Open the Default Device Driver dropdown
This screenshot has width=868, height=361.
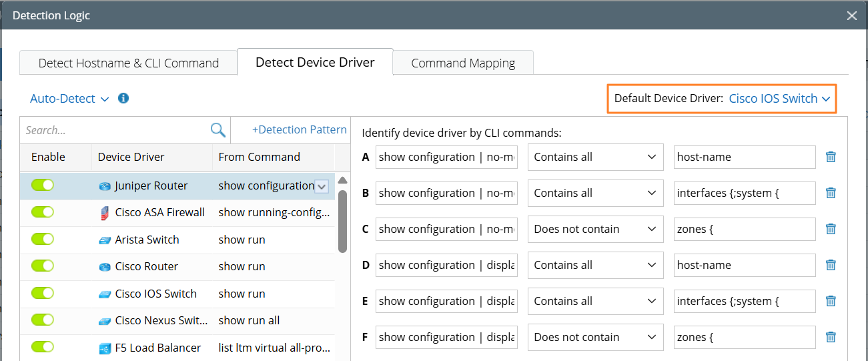tap(779, 99)
